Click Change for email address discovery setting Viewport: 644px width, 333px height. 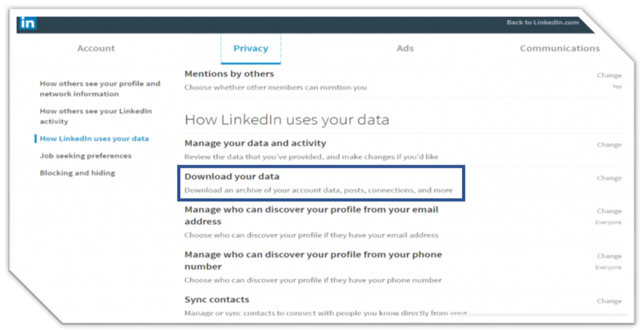(609, 211)
